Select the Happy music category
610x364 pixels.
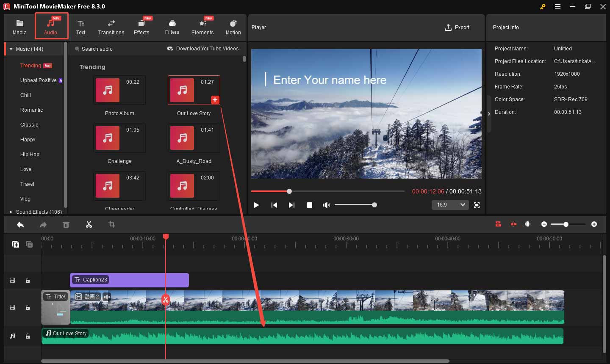[28, 140]
